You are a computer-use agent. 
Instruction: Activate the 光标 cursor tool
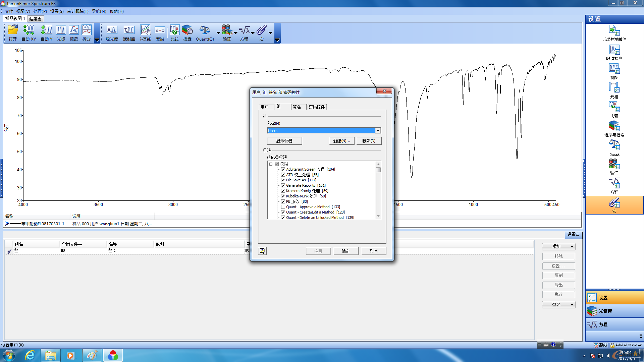[61, 33]
